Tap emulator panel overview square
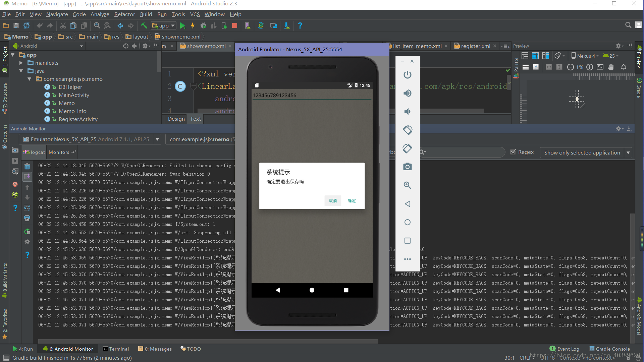 point(408,241)
